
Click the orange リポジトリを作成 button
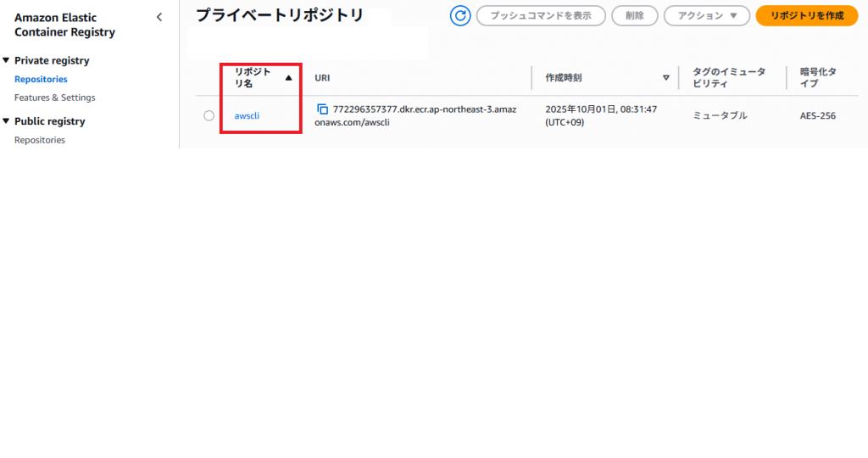[807, 15]
